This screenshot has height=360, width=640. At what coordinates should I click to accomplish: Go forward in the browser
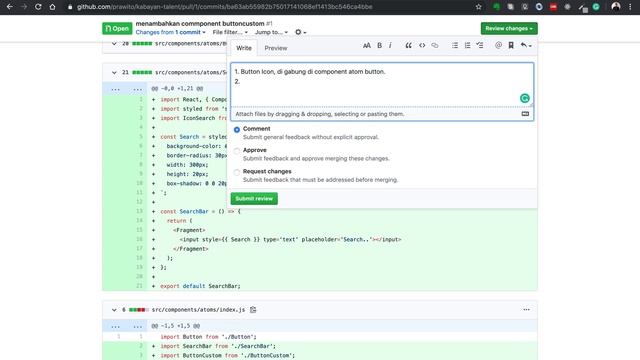click(24, 7)
